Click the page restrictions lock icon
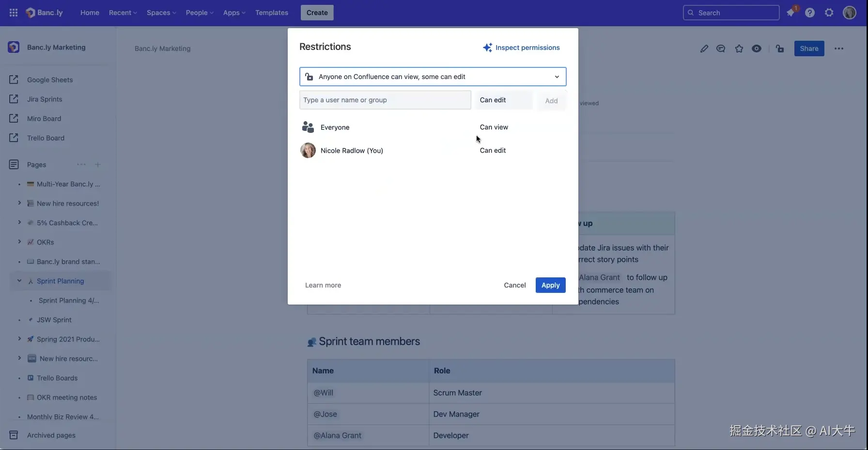 pos(780,48)
